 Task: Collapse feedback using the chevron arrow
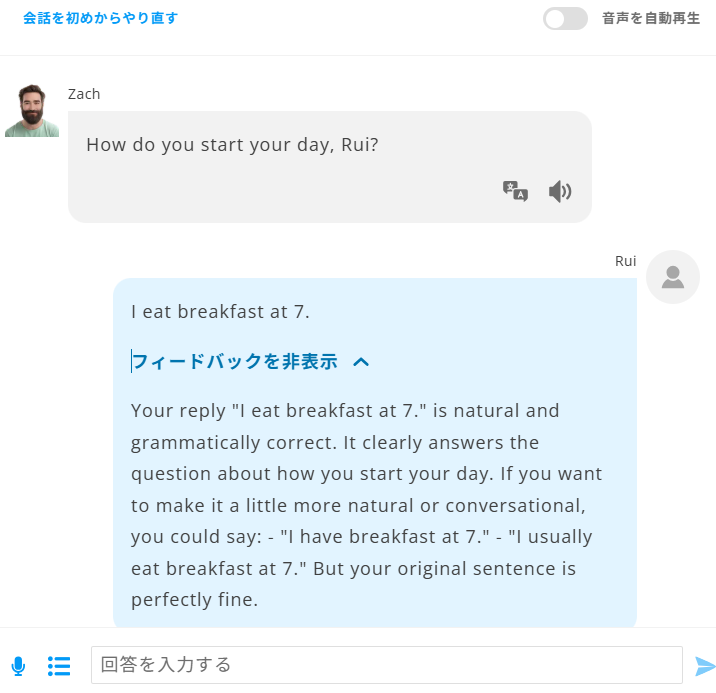362,362
